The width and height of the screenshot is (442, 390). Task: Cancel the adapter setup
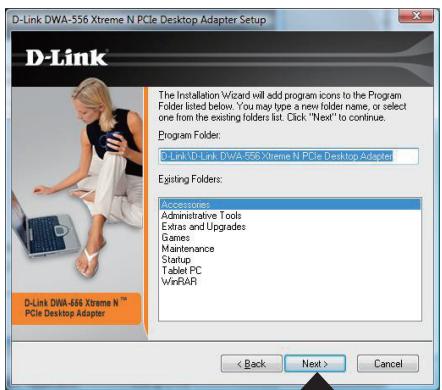388,363
